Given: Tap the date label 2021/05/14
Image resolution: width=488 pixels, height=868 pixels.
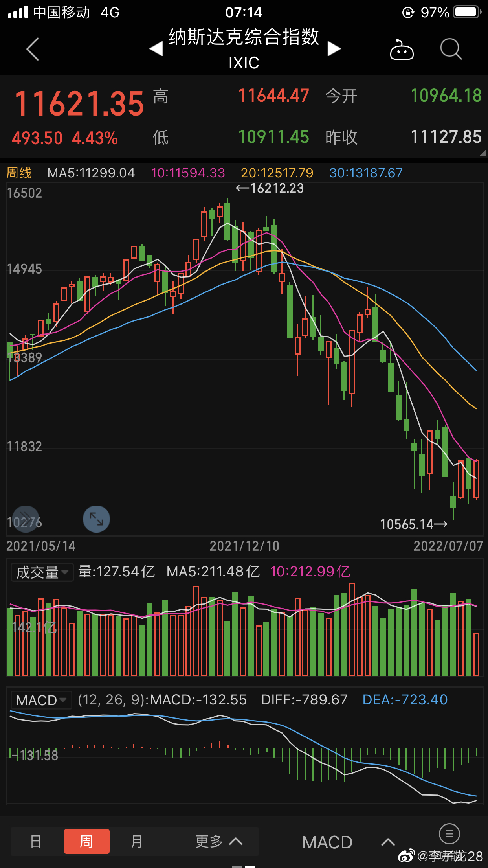Looking at the screenshot, I should [x=41, y=546].
